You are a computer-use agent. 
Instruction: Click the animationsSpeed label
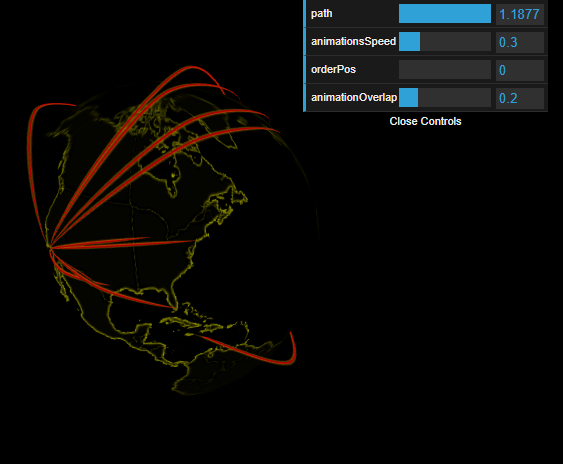pyautogui.click(x=353, y=41)
